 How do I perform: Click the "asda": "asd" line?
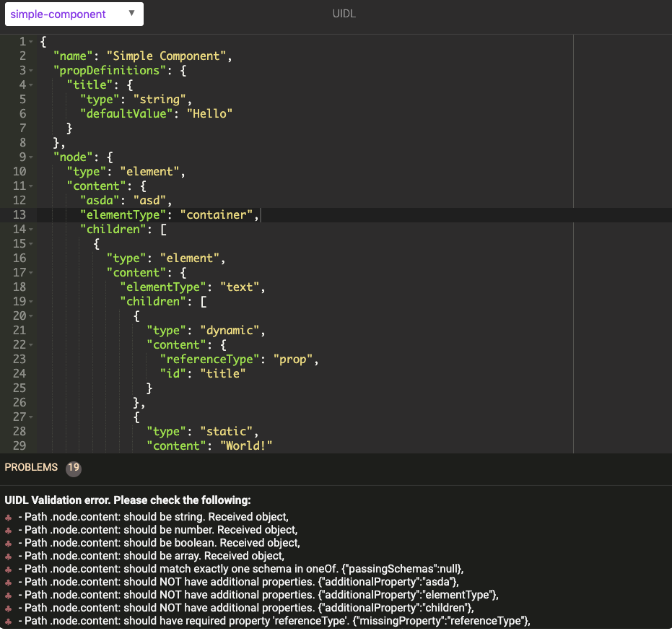[x=126, y=201]
